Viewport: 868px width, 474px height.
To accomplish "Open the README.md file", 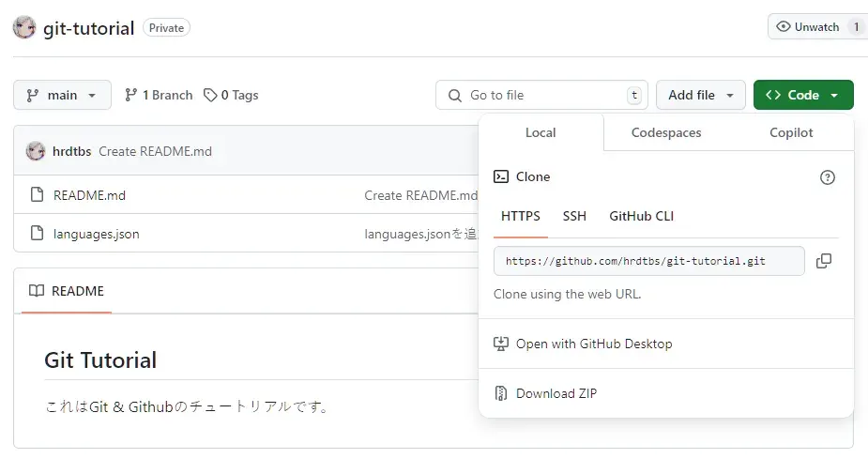I will (x=90, y=195).
